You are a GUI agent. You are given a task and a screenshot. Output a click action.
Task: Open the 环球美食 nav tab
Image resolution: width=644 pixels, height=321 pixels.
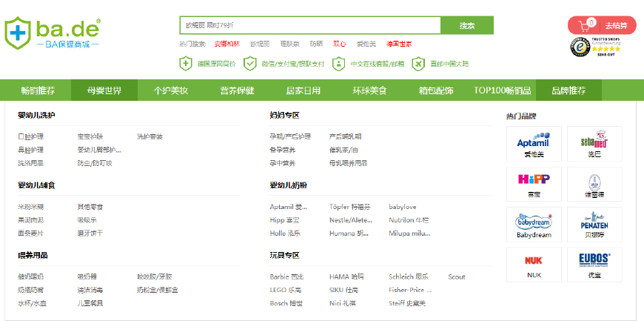(369, 90)
